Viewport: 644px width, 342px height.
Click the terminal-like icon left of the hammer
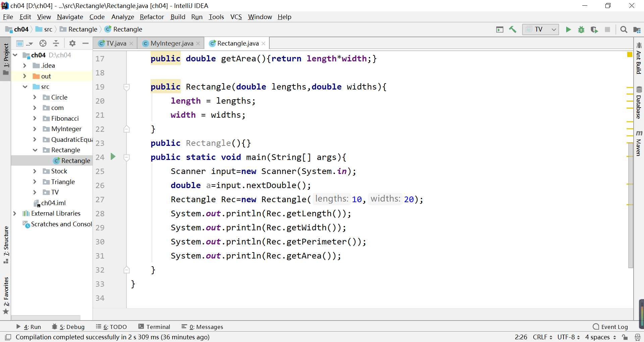(500, 30)
